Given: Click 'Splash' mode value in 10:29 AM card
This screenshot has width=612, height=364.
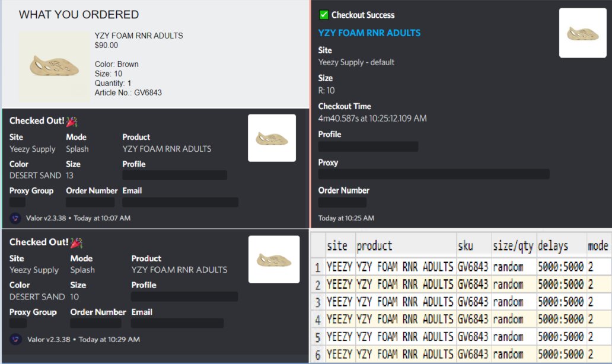Looking at the screenshot, I should [x=82, y=270].
